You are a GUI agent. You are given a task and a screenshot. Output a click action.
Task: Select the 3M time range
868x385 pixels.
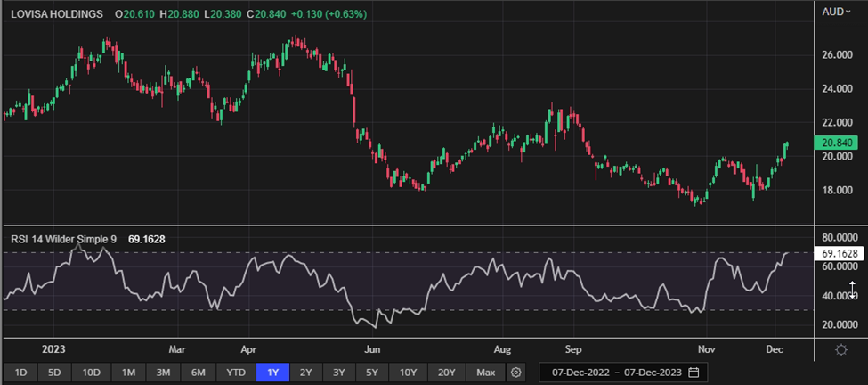[x=163, y=373]
